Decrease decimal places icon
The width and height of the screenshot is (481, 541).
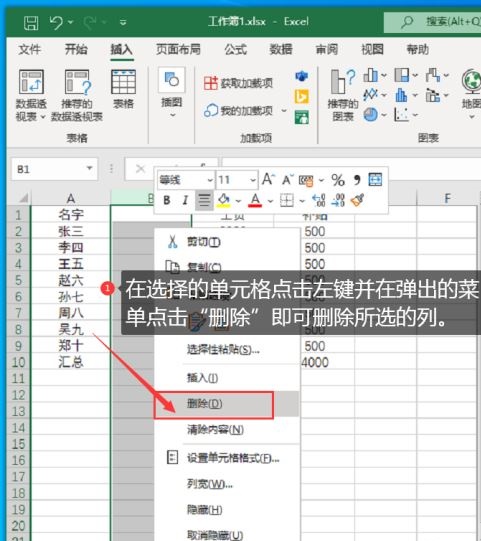[338, 200]
